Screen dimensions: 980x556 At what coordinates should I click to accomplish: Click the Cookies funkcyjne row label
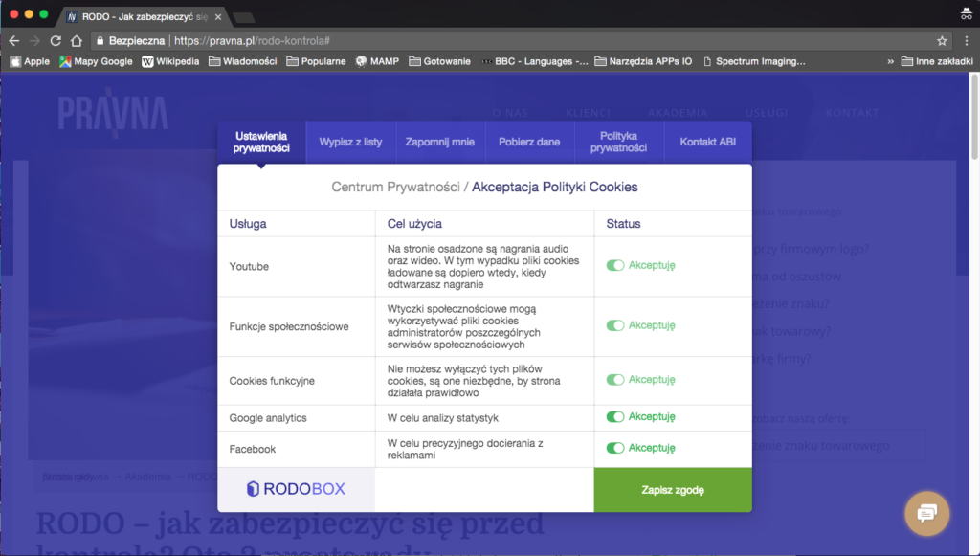pyautogui.click(x=272, y=381)
